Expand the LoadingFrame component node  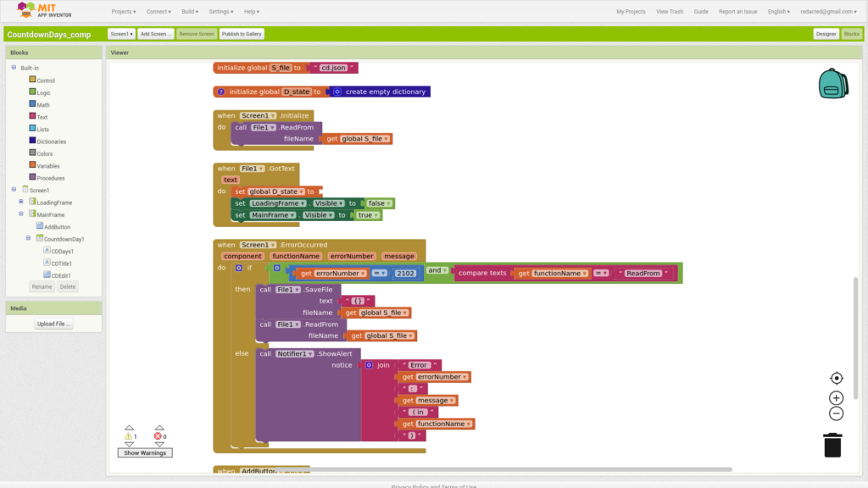tap(20, 202)
